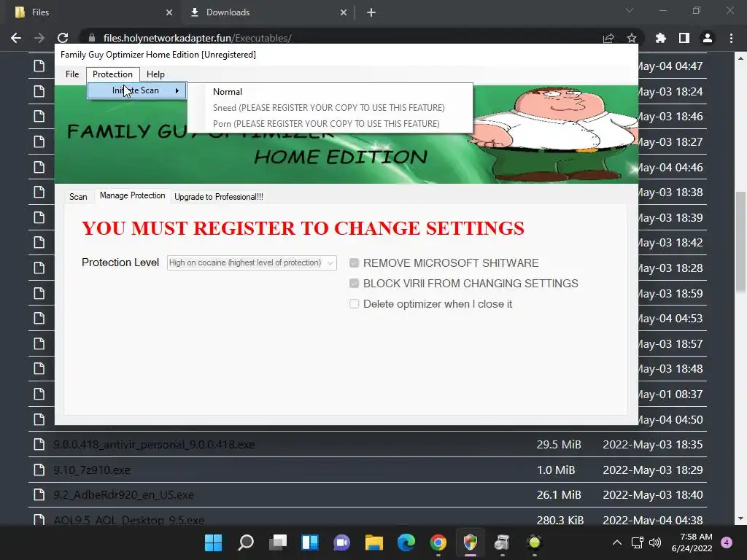Open the Protection Level dropdown
Image resolution: width=747 pixels, height=560 pixels.
coord(252,262)
